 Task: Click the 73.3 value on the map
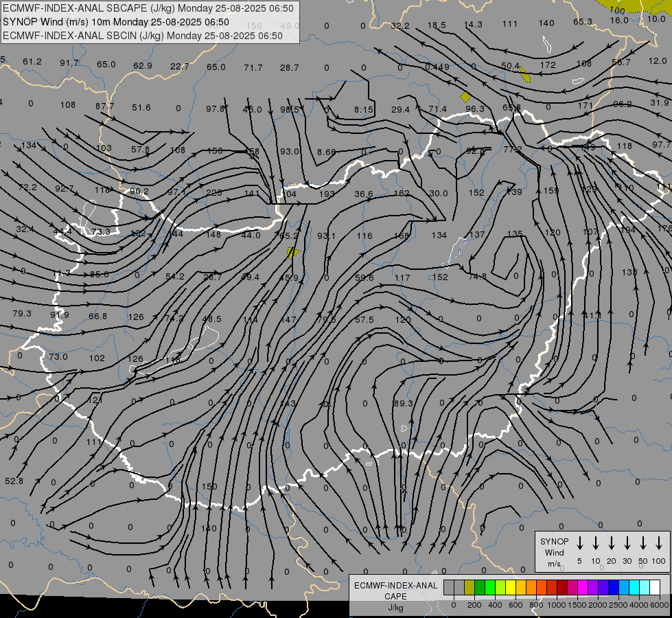click(x=101, y=232)
